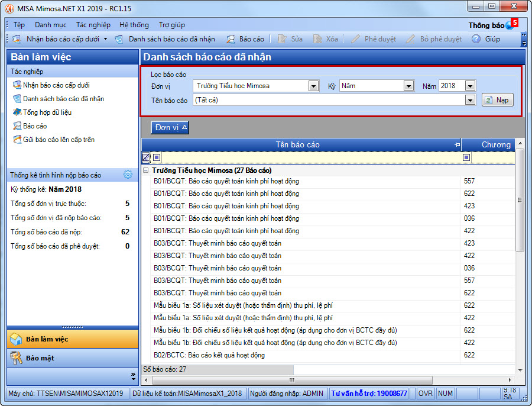Viewport: 532px width, 406px height.
Task: Collapse the Trường Tiểu học Mimosa group
Action: (146, 170)
